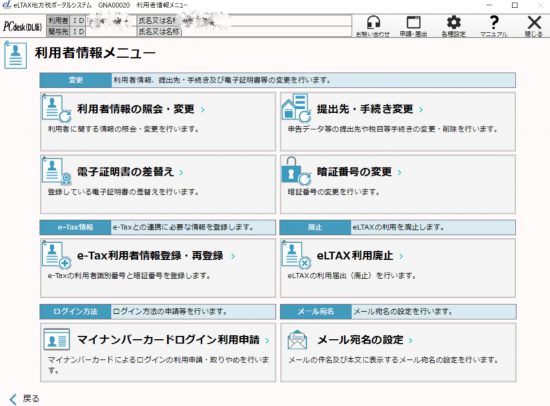Click the e-Tax利用者情報登録 plus icon
This screenshot has height=406, width=550.
coord(56,255)
